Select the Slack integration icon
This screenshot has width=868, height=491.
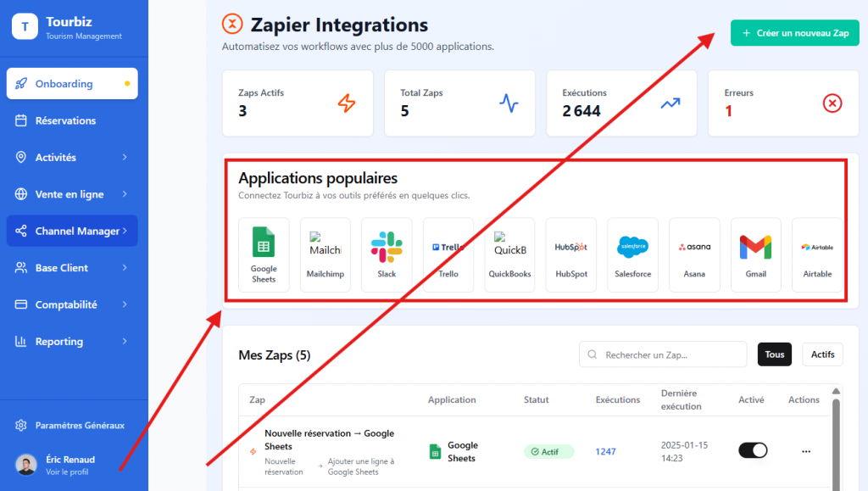[x=387, y=254]
